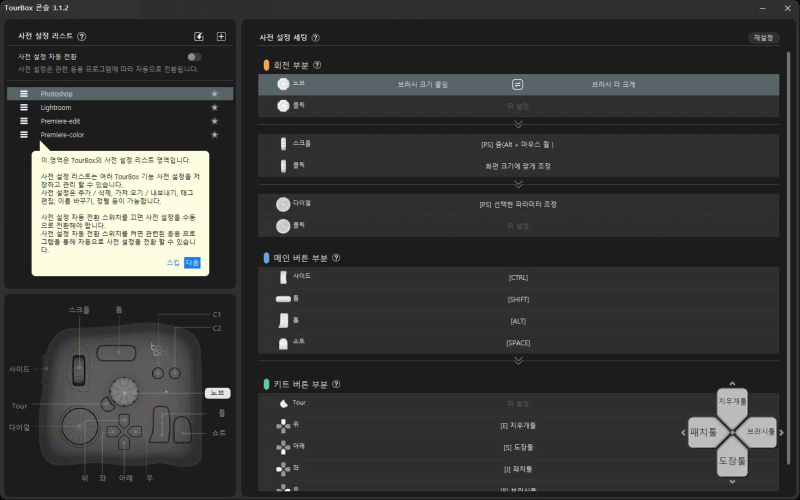Viewport: 800px width, 500px height.
Task: Add a new preset with plus icon
Action: click(221, 36)
